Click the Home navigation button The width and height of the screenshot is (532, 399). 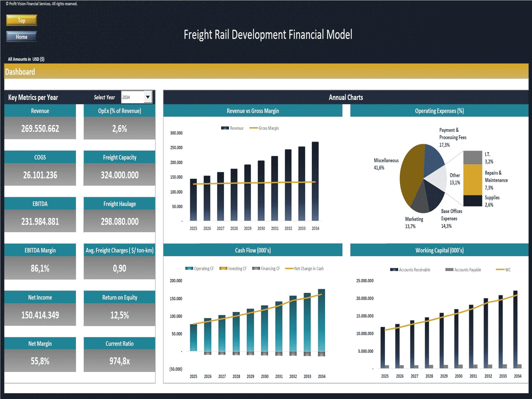click(x=21, y=37)
